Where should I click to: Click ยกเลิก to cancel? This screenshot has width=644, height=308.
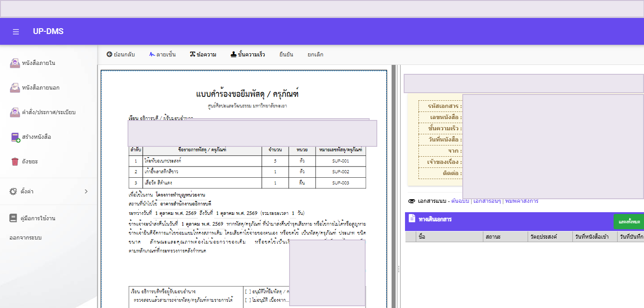pos(316,55)
